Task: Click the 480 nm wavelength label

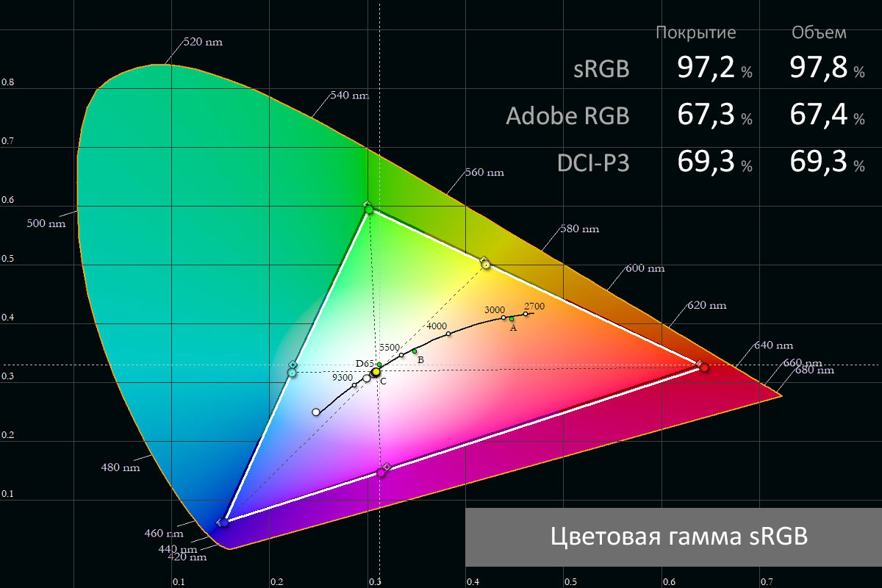Action: [x=120, y=467]
